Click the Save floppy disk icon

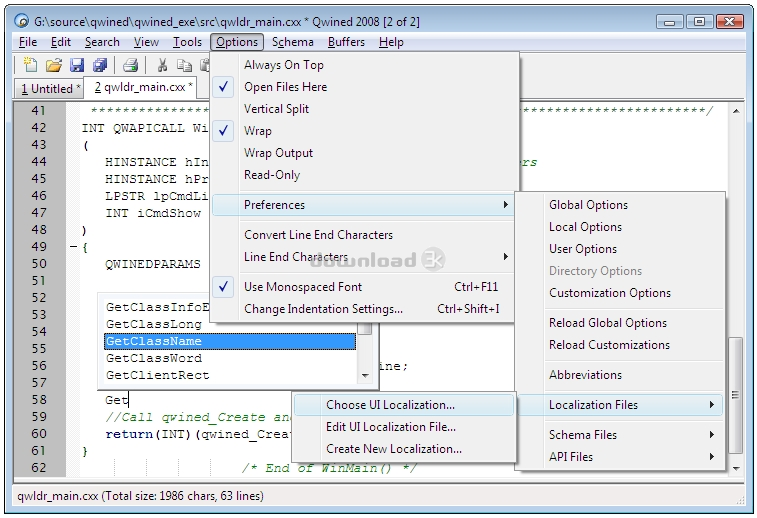pyautogui.click(x=77, y=65)
